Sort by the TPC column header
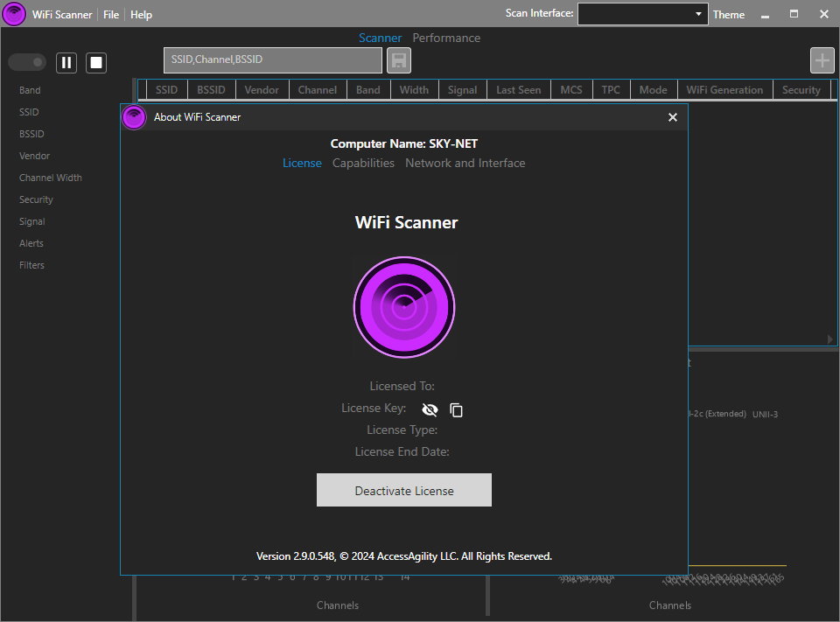 coord(611,90)
